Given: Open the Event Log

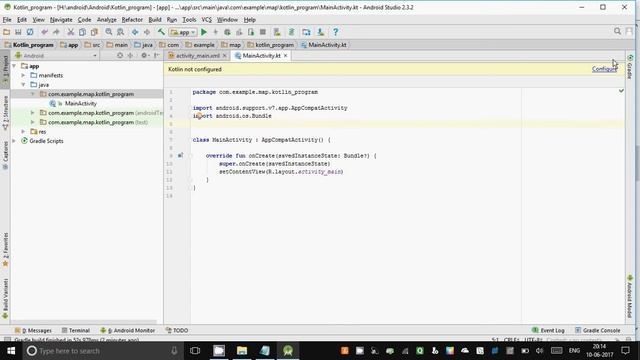Looking at the screenshot, I should click(x=548, y=330).
